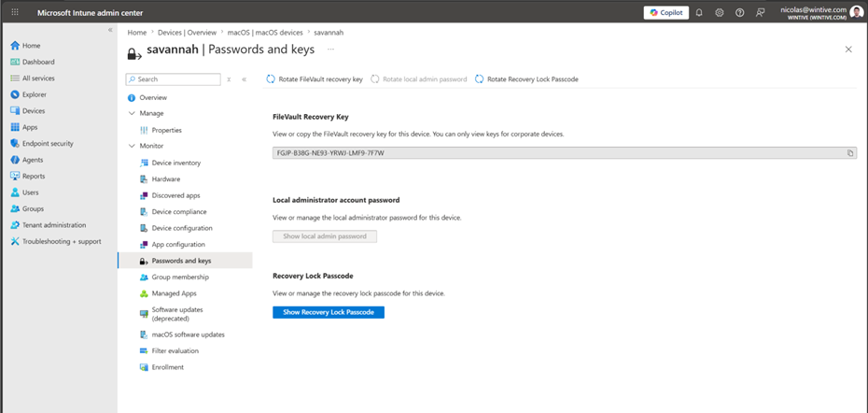Click the Managed Apps icon
The height and width of the screenshot is (413, 868).
pyautogui.click(x=144, y=293)
